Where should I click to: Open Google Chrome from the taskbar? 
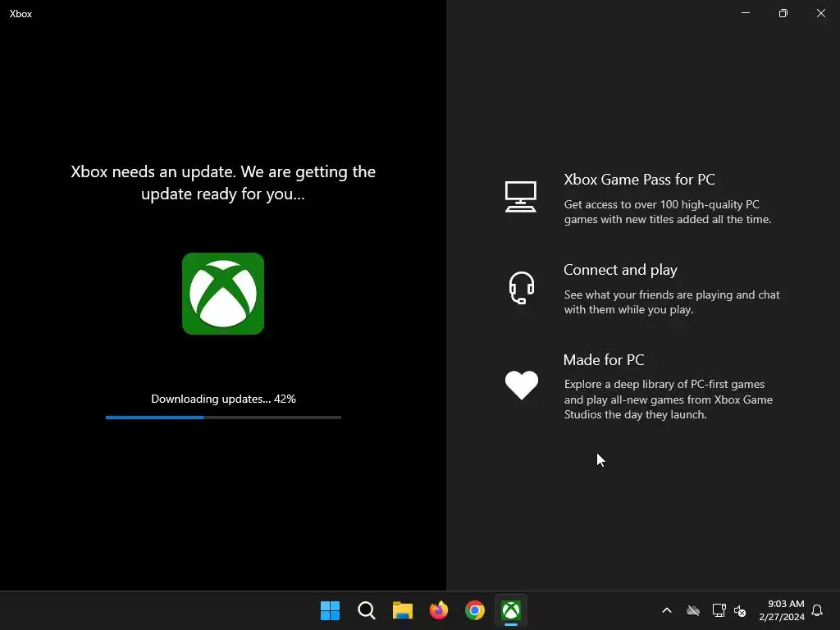tap(475, 610)
